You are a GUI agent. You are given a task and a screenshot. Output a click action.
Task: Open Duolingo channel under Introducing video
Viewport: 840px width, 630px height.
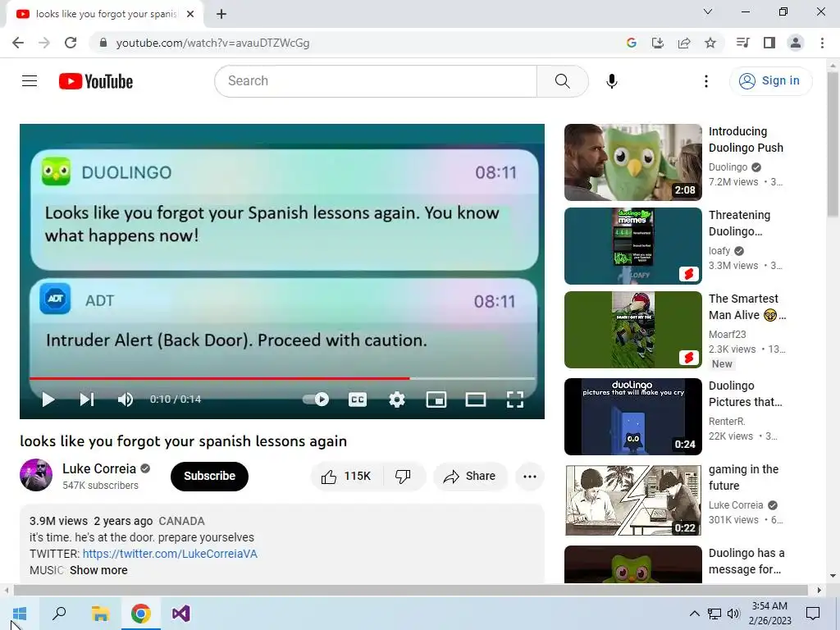[728, 167]
